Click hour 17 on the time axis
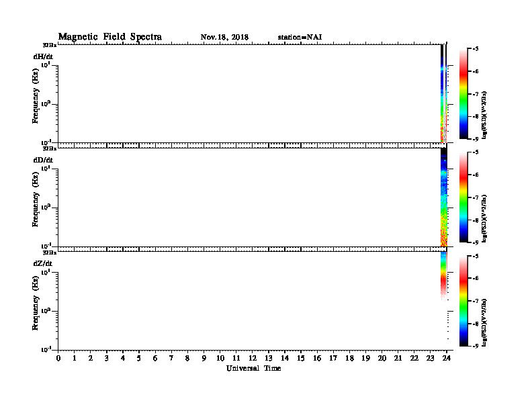Viewport: 532px width, 411px height. pyautogui.click(x=333, y=359)
